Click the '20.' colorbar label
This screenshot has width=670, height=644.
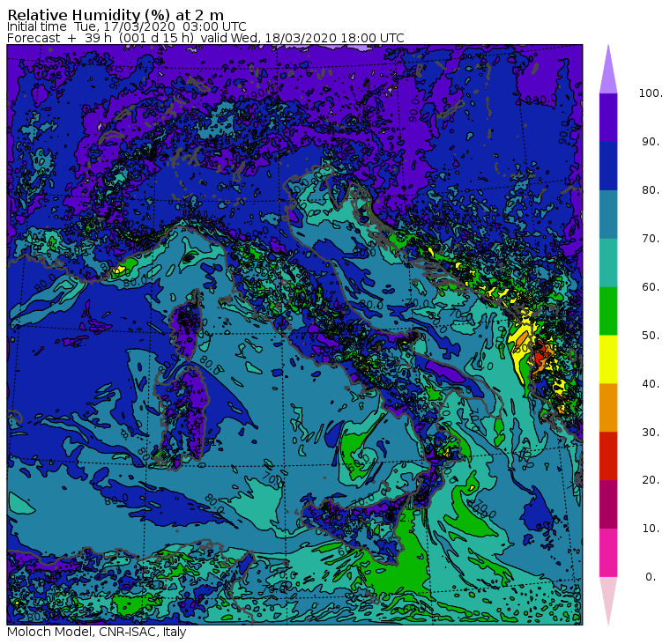(x=651, y=480)
